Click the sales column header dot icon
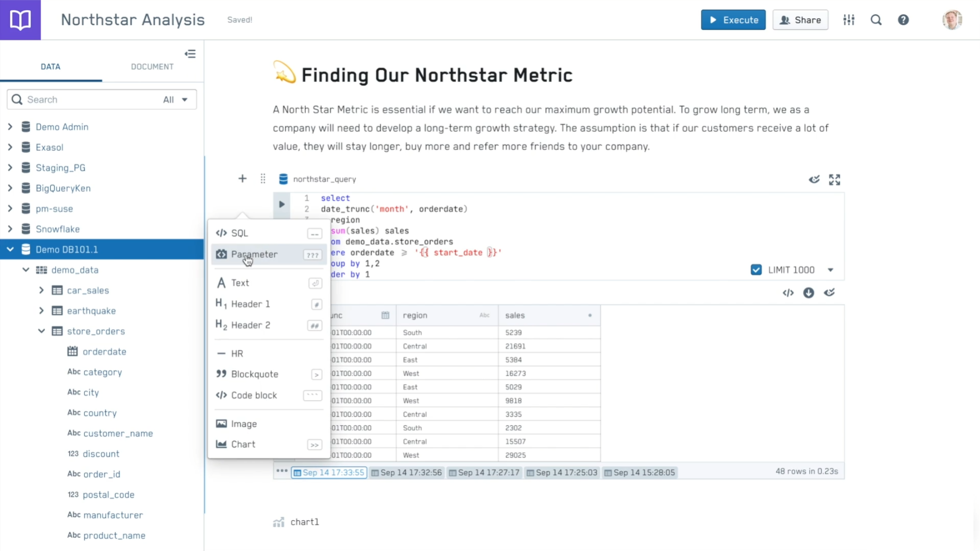The image size is (980, 551). (590, 315)
